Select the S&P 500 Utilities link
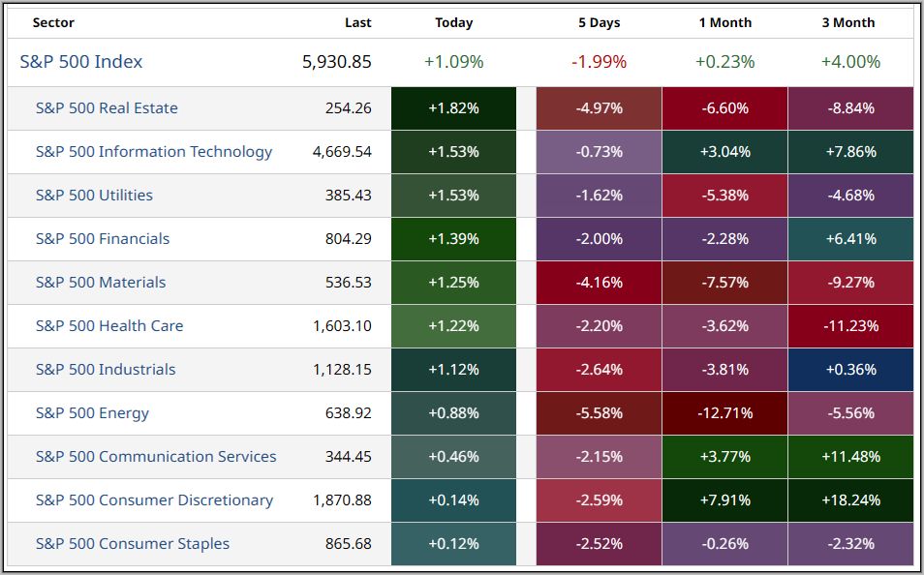 (94, 196)
